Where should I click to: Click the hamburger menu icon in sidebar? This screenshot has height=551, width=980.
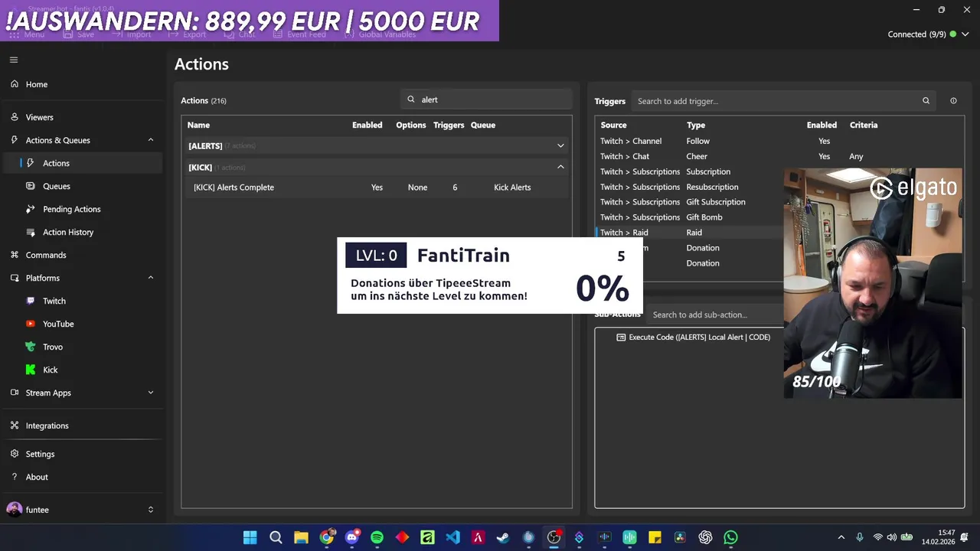click(14, 60)
